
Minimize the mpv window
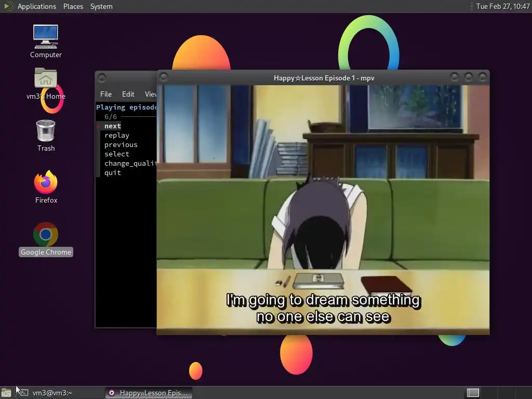coord(454,77)
